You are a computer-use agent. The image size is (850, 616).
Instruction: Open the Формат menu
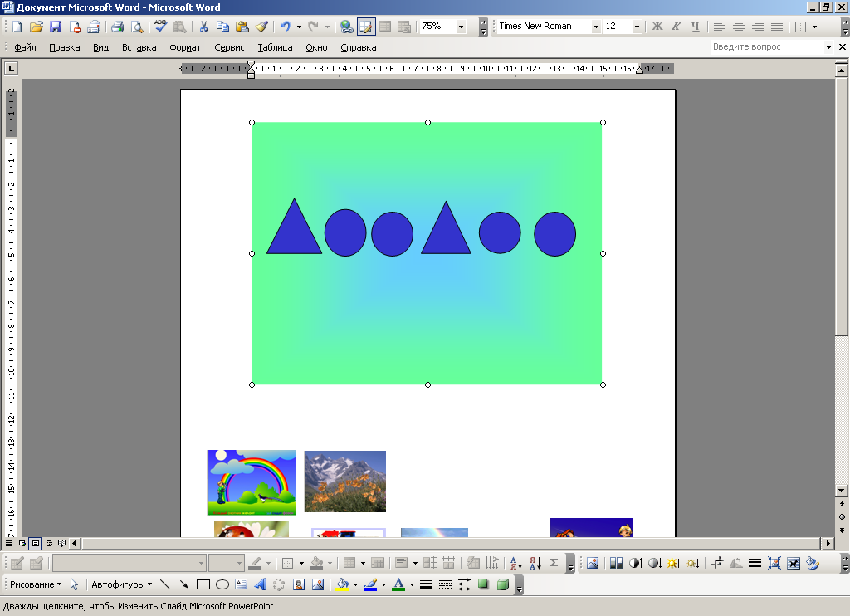pyautogui.click(x=185, y=47)
